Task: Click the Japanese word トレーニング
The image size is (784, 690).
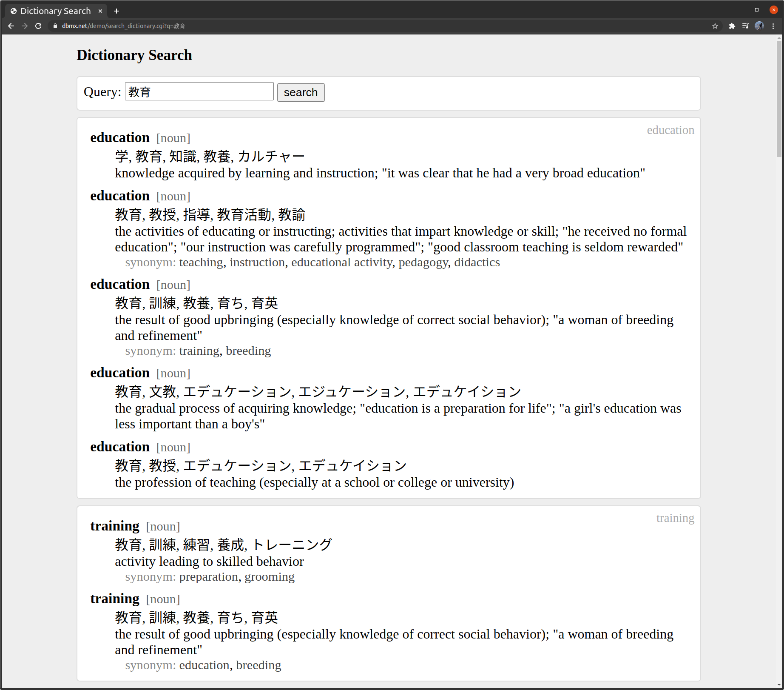Action: (292, 545)
